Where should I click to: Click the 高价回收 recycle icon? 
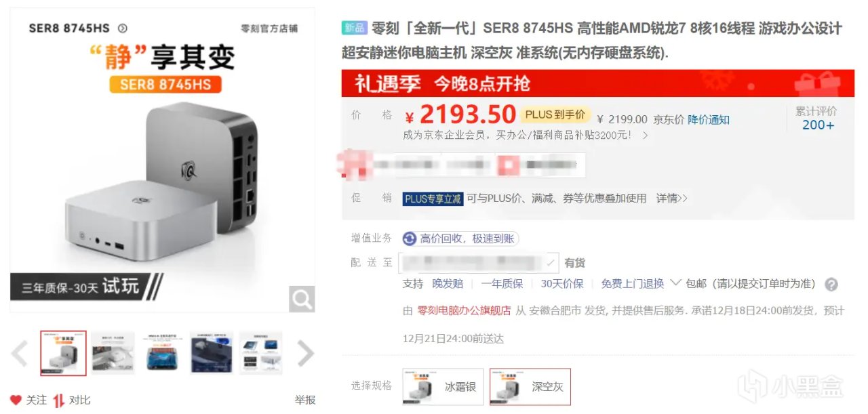point(410,239)
